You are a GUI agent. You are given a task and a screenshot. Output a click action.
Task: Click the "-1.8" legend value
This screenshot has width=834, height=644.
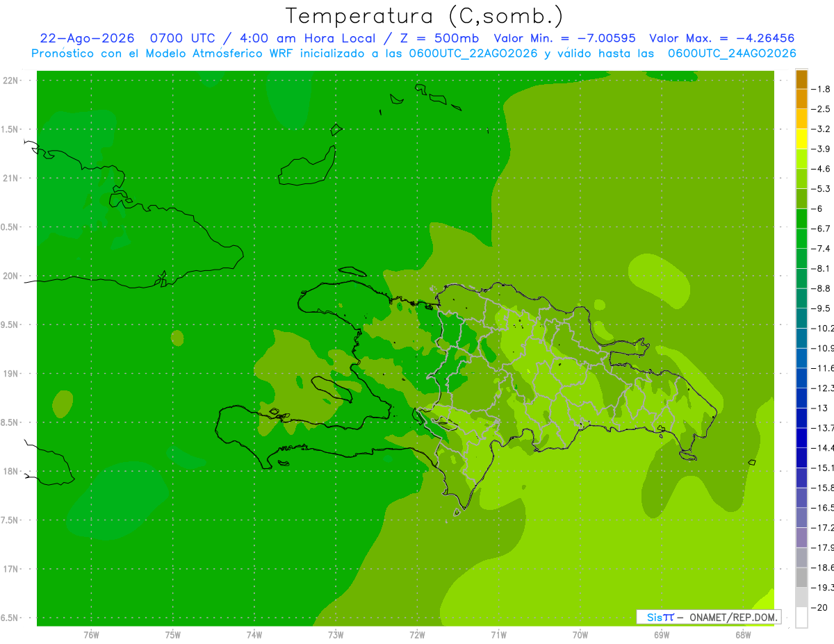pyautogui.click(x=822, y=89)
